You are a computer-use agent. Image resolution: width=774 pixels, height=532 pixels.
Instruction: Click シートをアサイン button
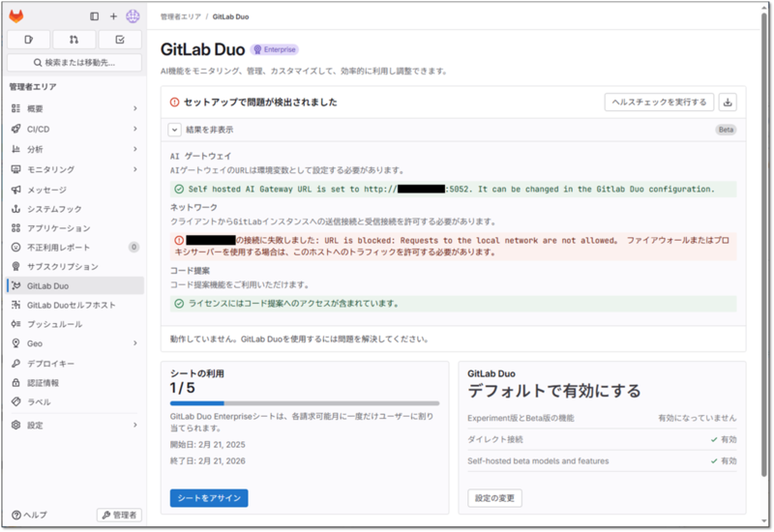point(209,498)
